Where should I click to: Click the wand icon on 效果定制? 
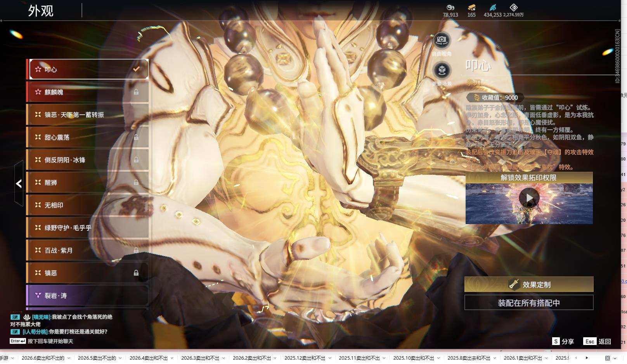(514, 284)
